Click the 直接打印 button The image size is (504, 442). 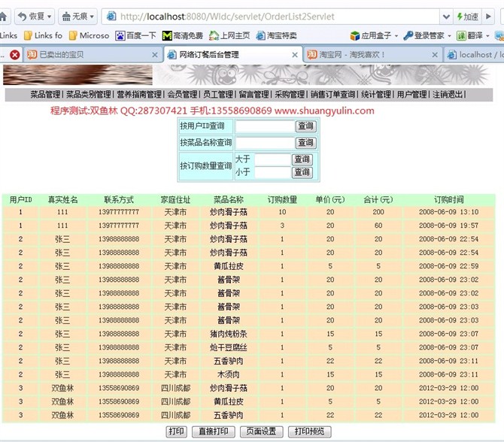point(214,431)
